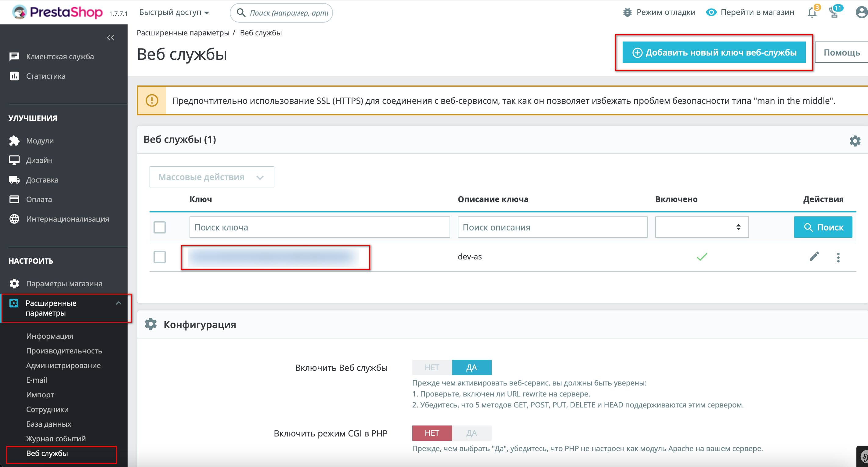Collapse the sidebar with the double-chevron icon
Viewport: 868px width, 467px height.
tap(110, 38)
